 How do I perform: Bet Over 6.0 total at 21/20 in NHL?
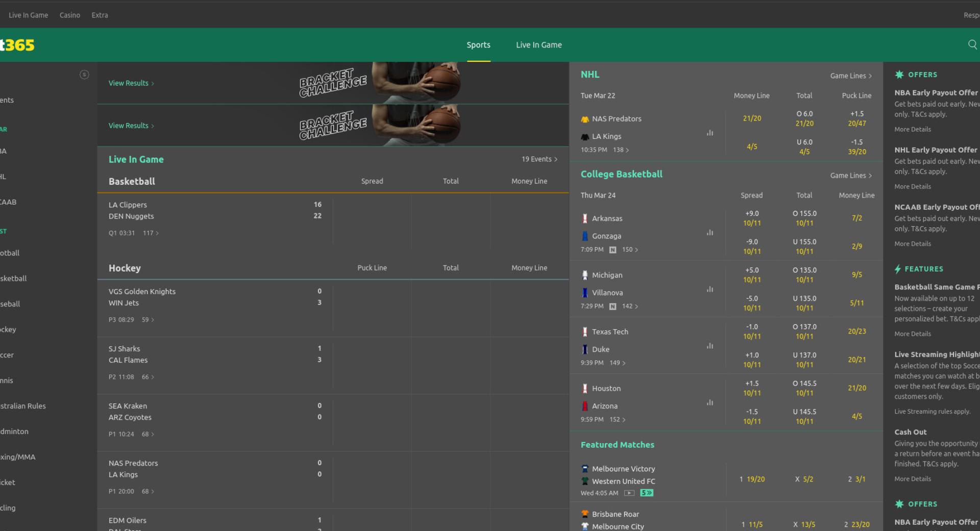click(x=804, y=118)
